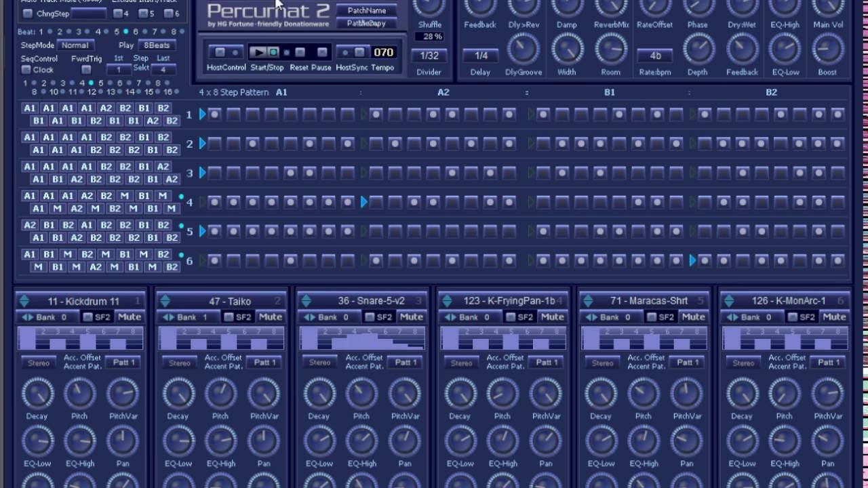Open the 1/4 Delay time selector
This screenshot has height=488, width=868.
(x=481, y=56)
